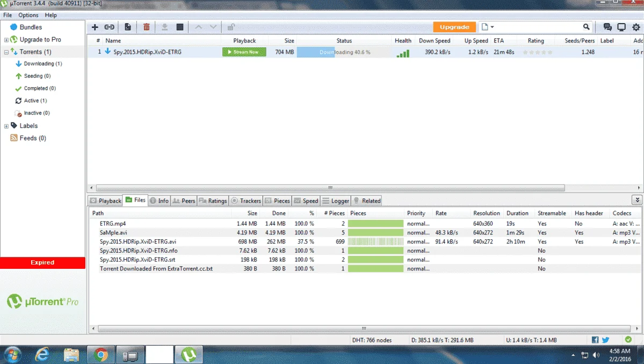Click the search input field
Screen dimensions: 644x364
click(x=538, y=27)
